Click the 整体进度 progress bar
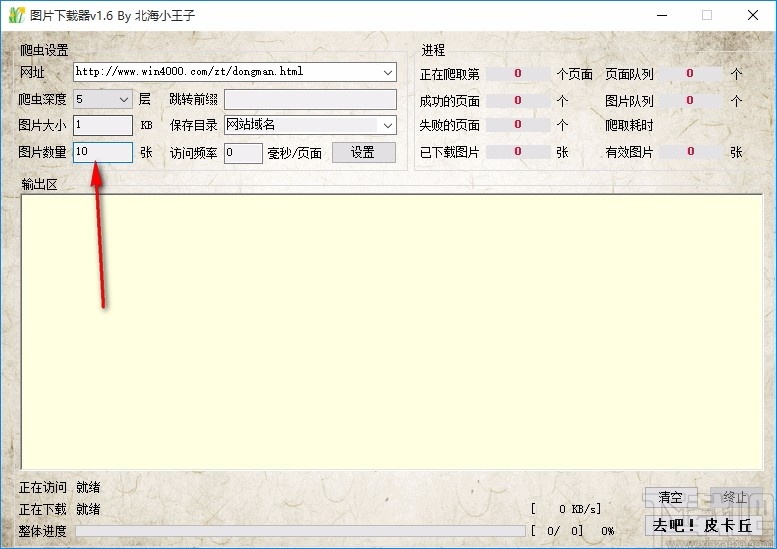Image resolution: width=777 pixels, height=549 pixels. pyautogui.click(x=300, y=531)
